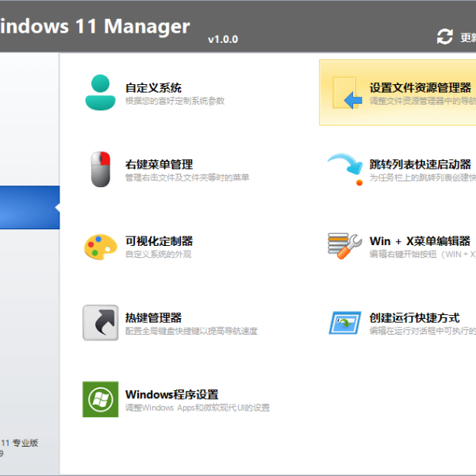This screenshot has width=476, height=476.
Task: Click the 11 专业版 edition text
Action: coord(19,443)
